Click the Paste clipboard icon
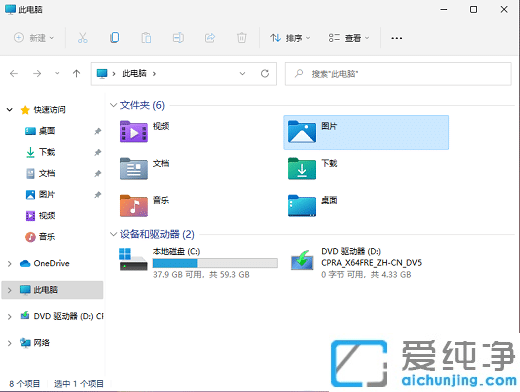 (146, 38)
